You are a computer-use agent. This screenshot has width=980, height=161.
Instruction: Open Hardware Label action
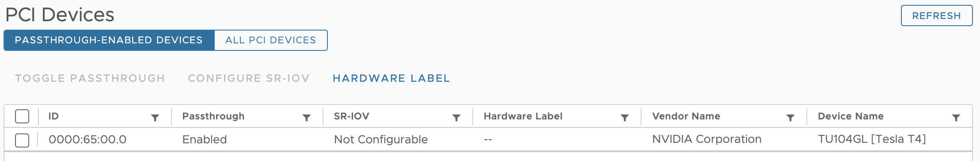pyautogui.click(x=391, y=78)
